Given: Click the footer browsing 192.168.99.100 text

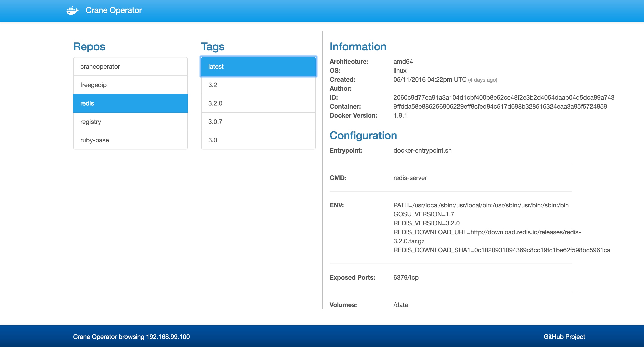Looking at the screenshot, I should click(x=131, y=337).
